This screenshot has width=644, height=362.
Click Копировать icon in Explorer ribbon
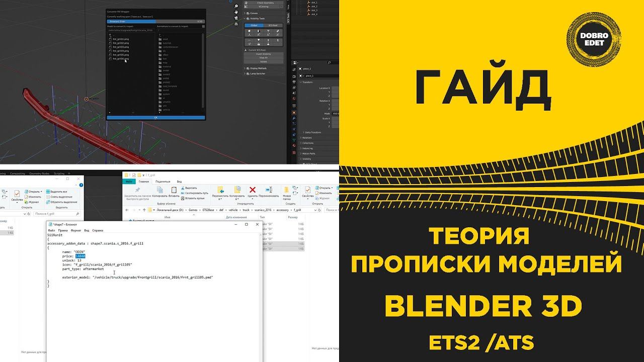tap(160, 190)
